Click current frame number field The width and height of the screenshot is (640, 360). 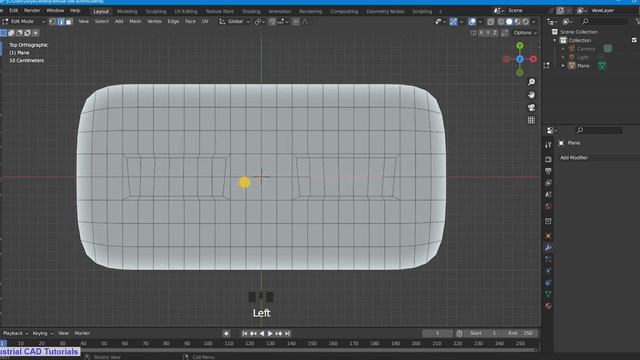tap(437, 333)
